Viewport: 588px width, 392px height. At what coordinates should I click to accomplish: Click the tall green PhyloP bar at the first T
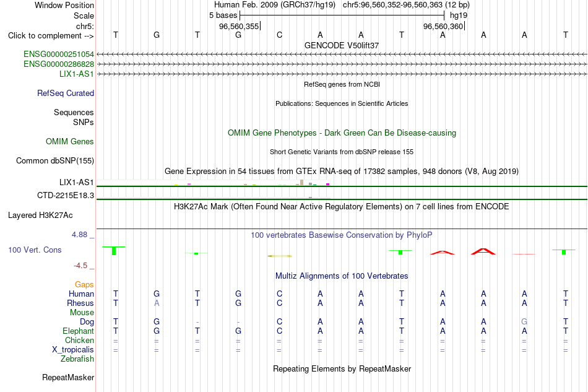click(114, 251)
